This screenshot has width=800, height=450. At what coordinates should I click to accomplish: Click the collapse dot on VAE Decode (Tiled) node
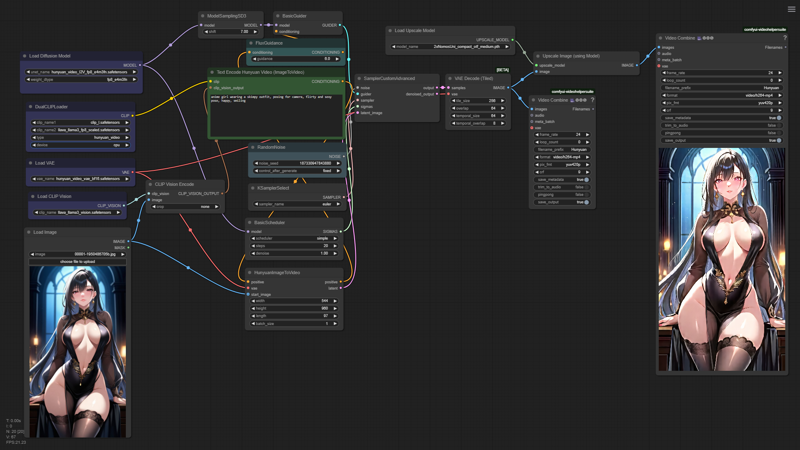450,77
